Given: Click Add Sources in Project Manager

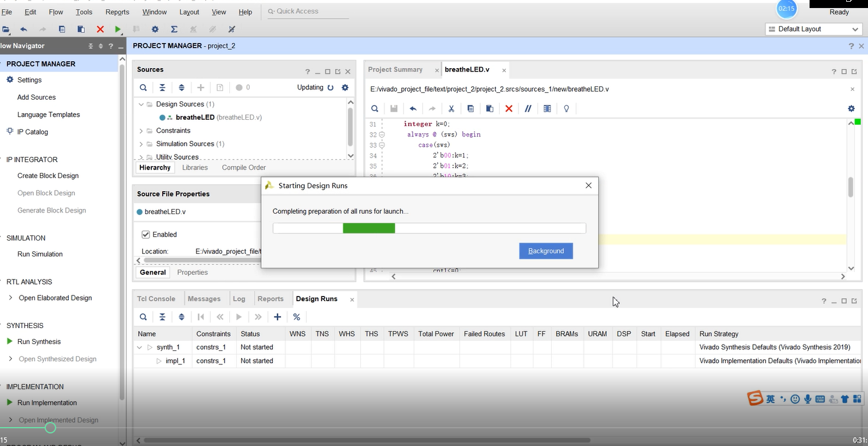Looking at the screenshot, I should (x=36, y=97).
